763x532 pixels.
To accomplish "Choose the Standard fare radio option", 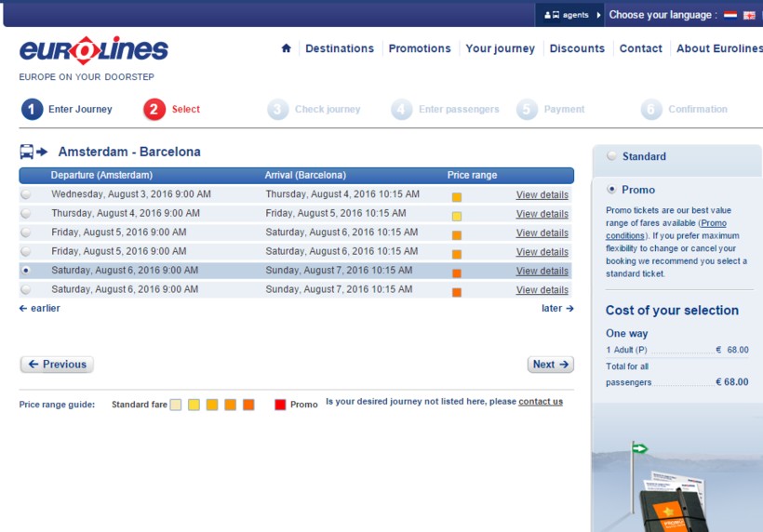I will coord(611,156).
